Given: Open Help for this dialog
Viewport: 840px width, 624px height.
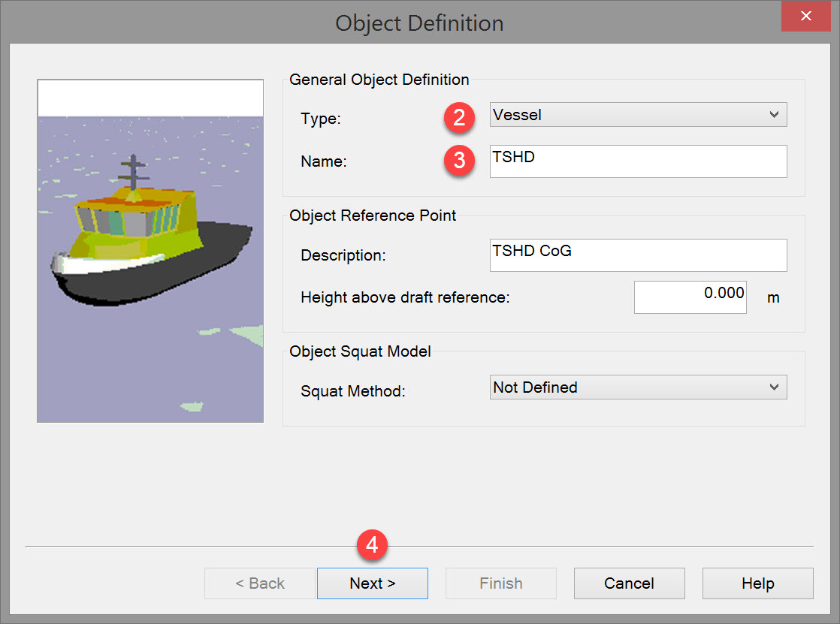Looking at the screenshot, I should 757,583.
